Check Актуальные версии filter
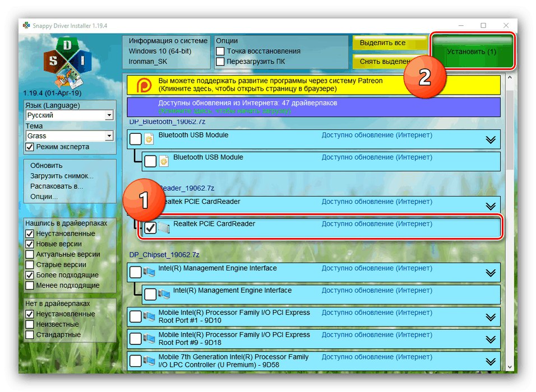The width and height of the screenshot is (536, 392). click(30, 254)
